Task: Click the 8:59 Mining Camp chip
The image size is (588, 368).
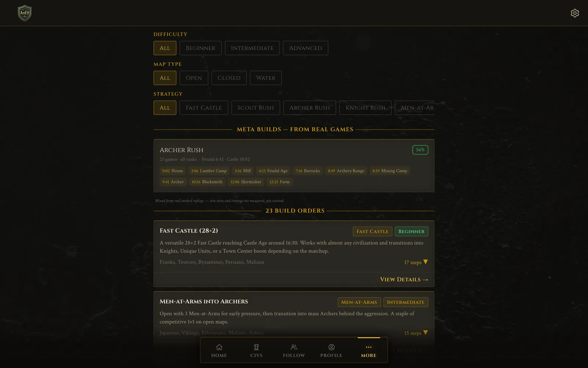Action: pos(390,171)
